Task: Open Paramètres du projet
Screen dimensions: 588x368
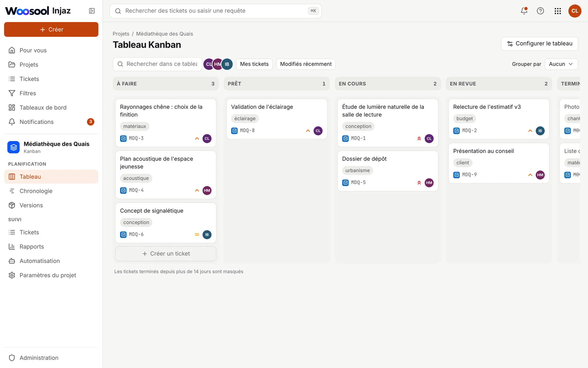Action: tap(51, 275)
